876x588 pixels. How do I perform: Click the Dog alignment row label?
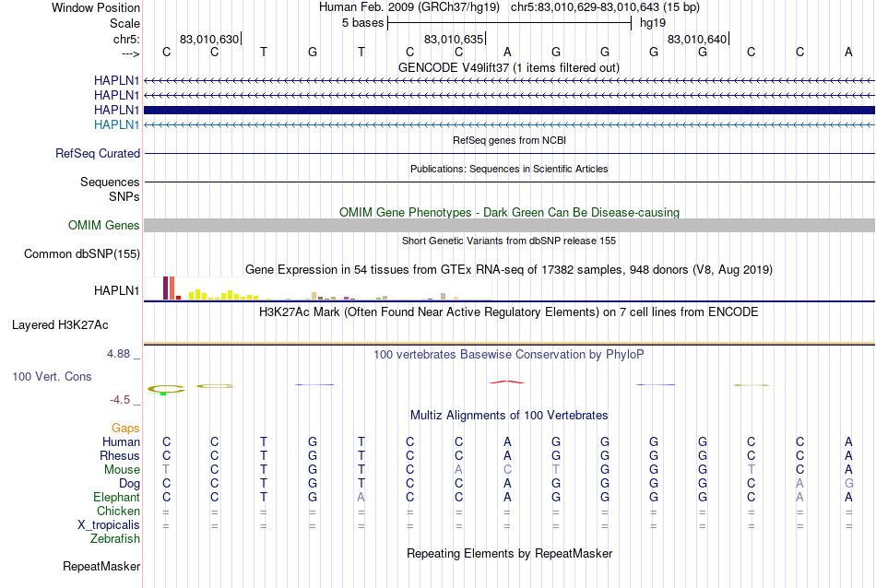129,484
